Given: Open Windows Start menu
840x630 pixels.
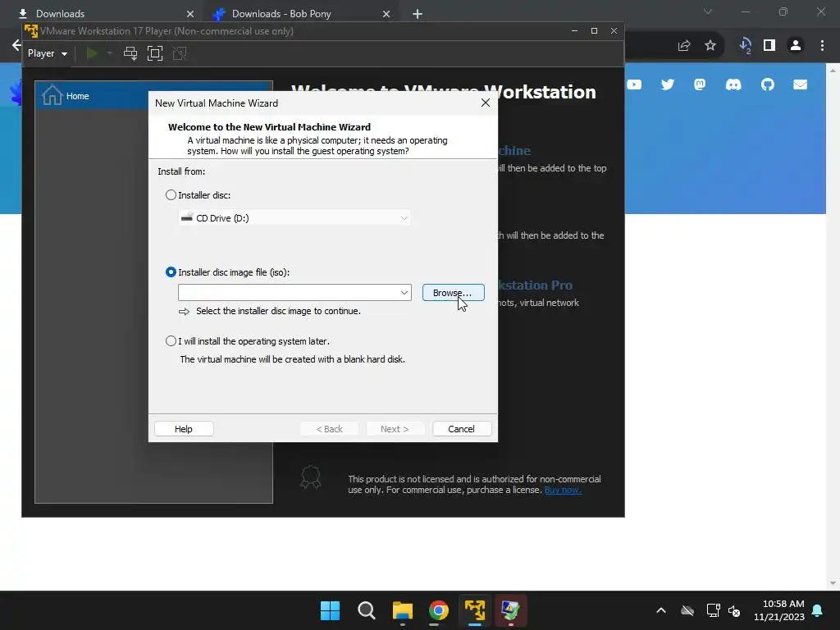Looking at the screenshot, I should click(x=330, y=610).
